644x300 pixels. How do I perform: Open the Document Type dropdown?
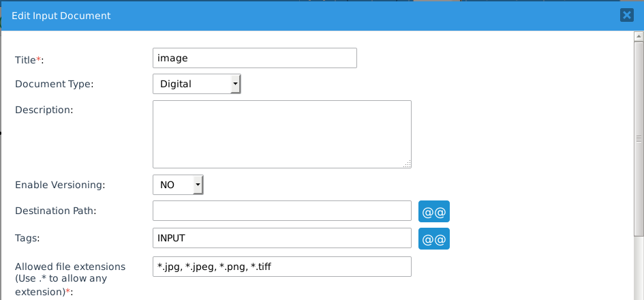[197, 84]
